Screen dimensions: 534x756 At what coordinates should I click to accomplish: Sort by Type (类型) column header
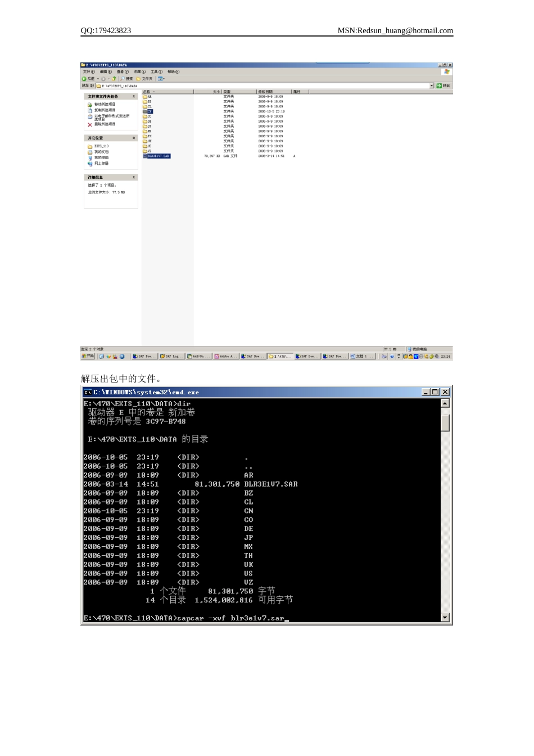coord(239,91)
